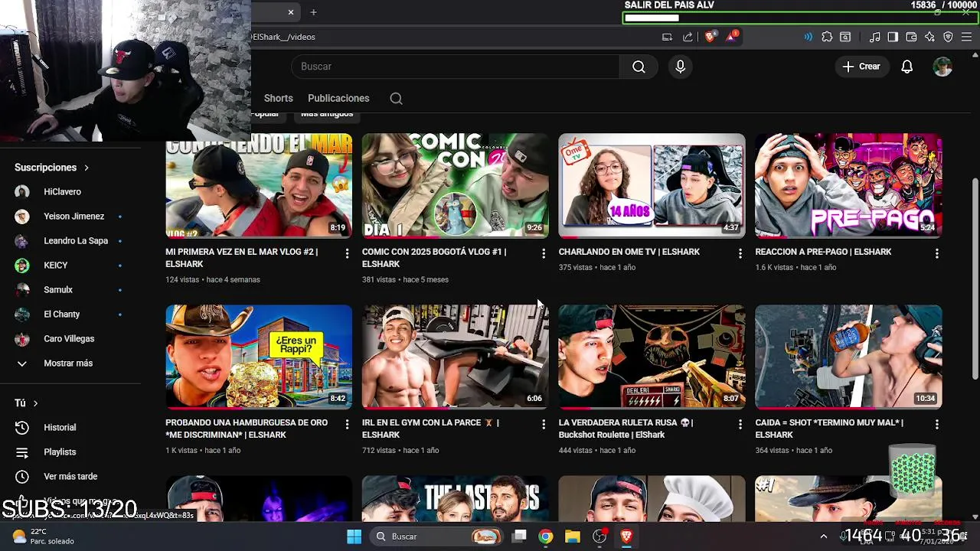
Task: Open Brave Wallet icon
Action: click(911, 37)
